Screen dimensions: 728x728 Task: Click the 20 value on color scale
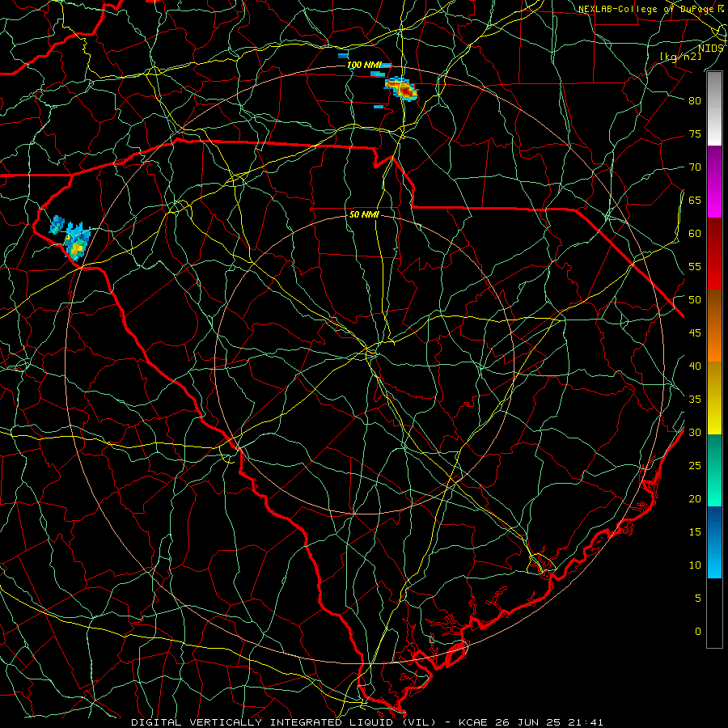695,498
